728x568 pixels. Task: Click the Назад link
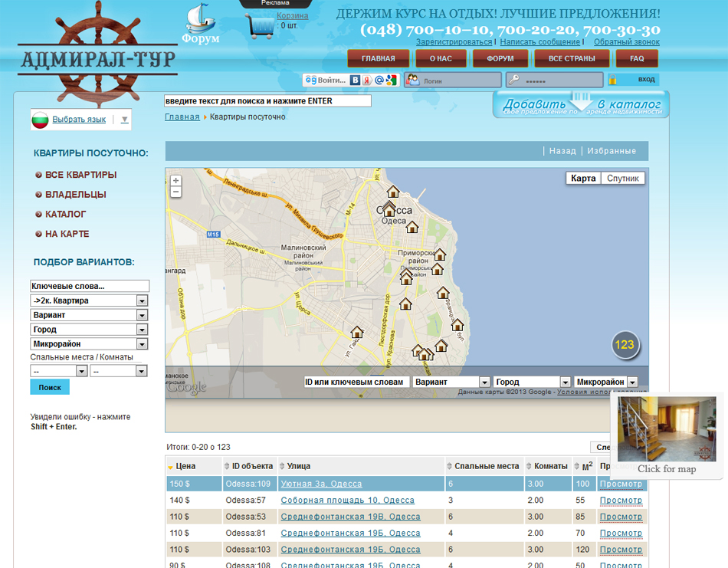[x=562, y=151]
